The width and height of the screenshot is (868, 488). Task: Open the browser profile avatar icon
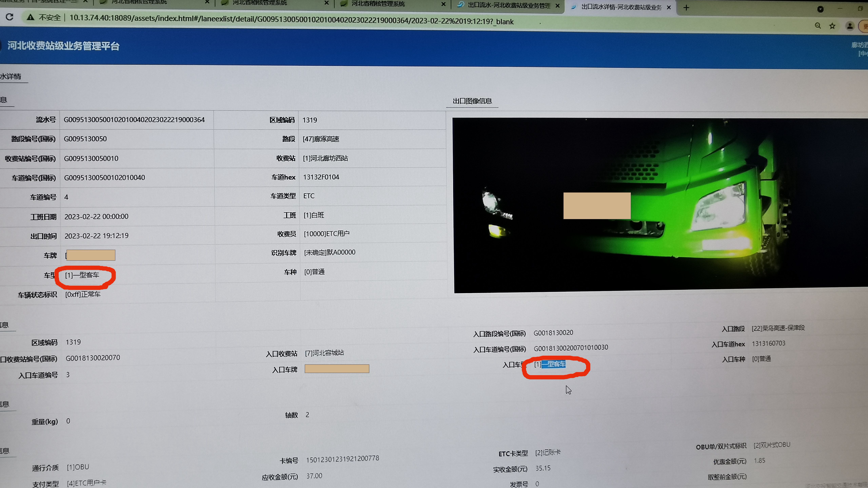point(850,26)
